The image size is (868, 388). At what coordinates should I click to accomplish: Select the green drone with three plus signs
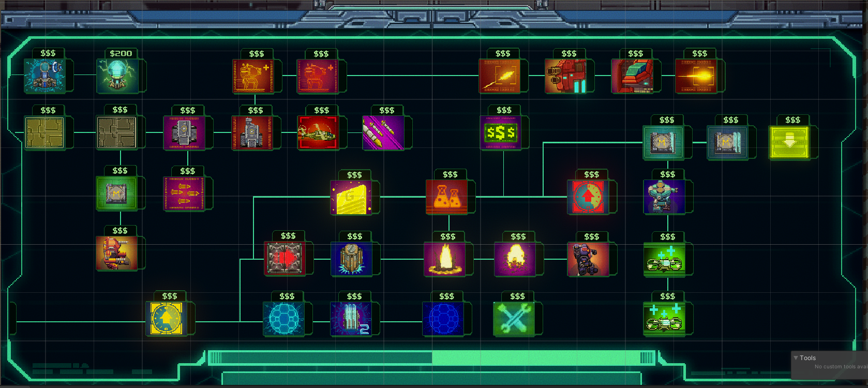click(665, 319)
